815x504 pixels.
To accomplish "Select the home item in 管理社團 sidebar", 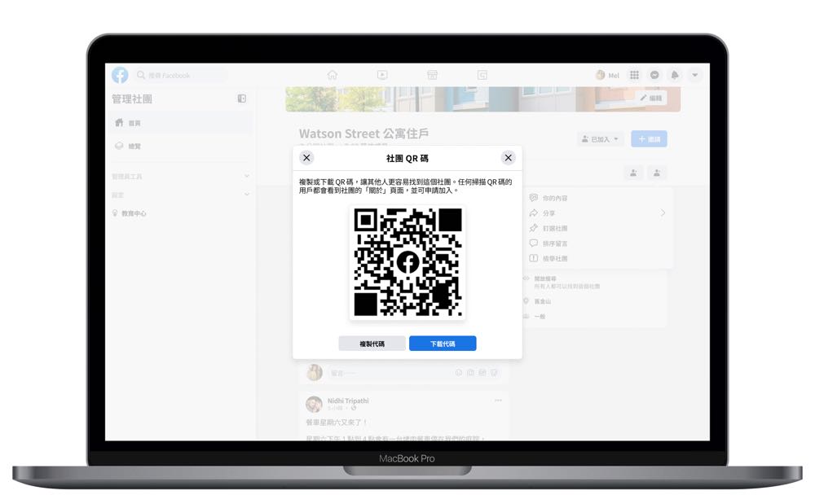I will point(181,123).
